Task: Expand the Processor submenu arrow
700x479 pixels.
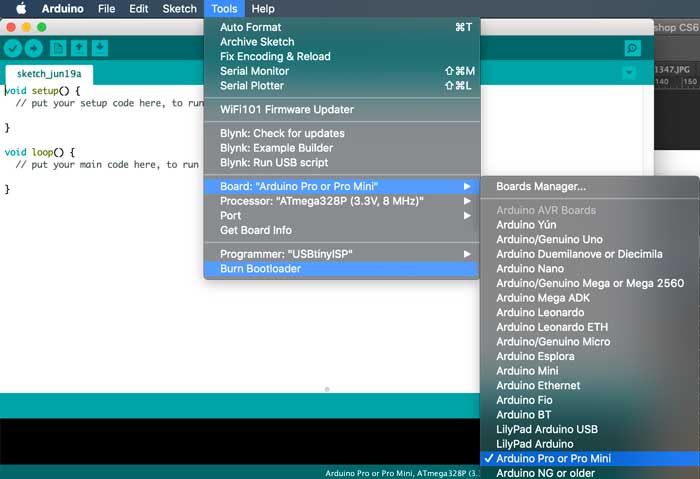Action: coord(467,201)
